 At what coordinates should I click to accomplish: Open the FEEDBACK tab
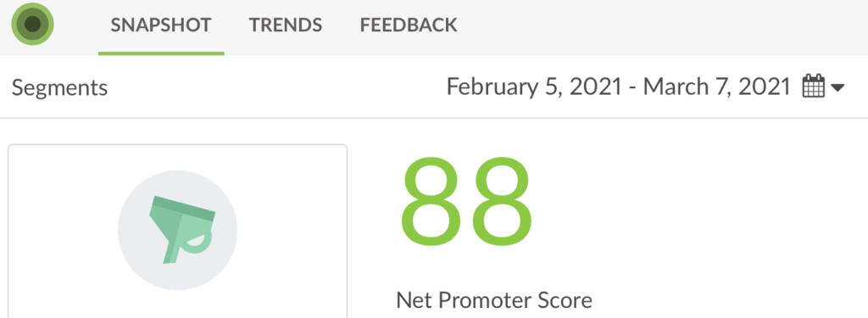[x=409, y=25]
